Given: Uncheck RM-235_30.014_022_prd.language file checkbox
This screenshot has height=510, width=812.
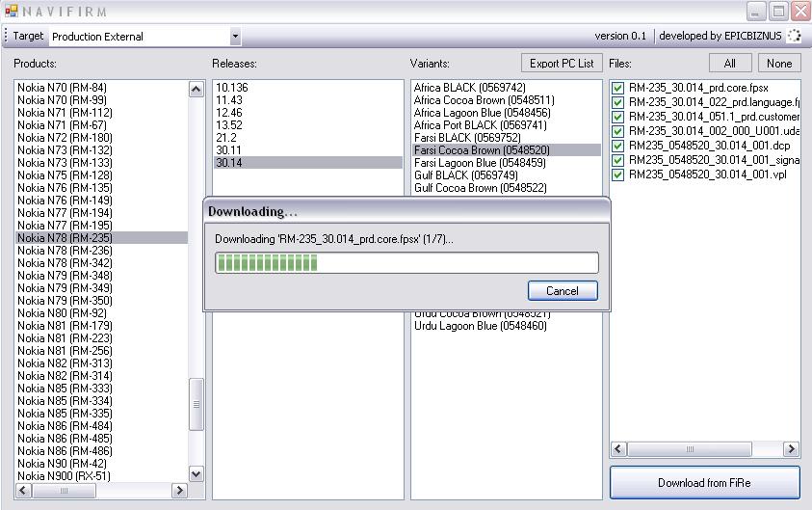Looking at the screenshot, I should pyautogui.click(x=617, y=102).
